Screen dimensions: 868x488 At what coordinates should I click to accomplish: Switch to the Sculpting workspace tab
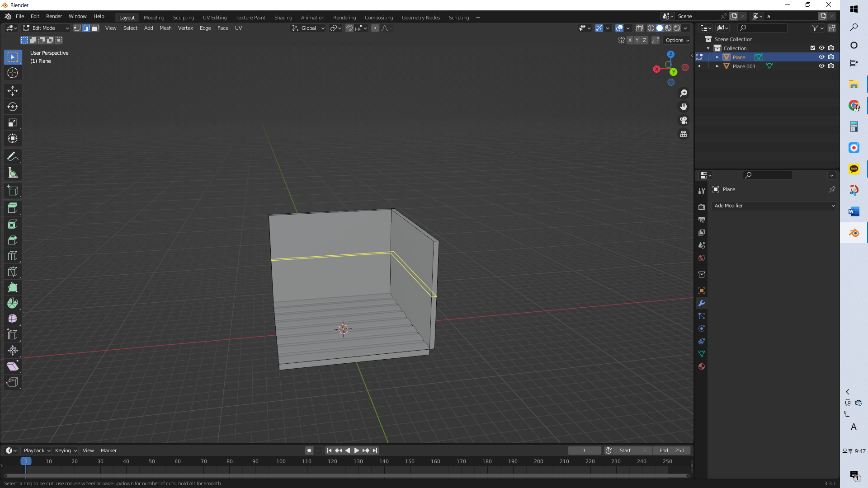(183, 18)
